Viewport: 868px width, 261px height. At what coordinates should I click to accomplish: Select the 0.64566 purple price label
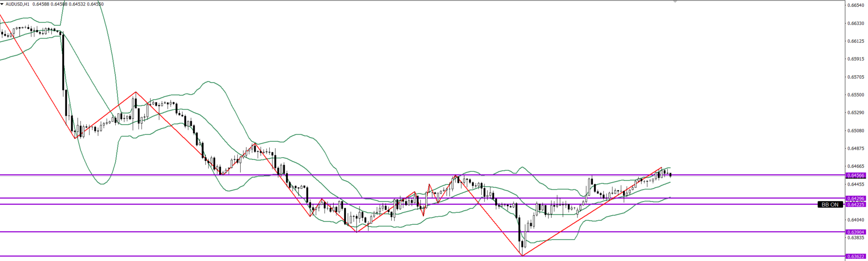pos(855,175)
